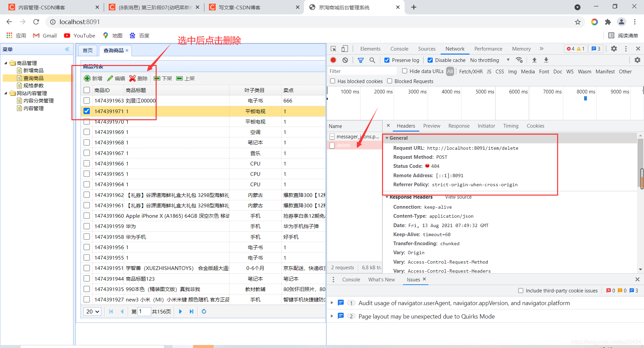Open the drawer three-dot menu
Viewport: 644px width, 348px height.
click(x=333, y=279)
